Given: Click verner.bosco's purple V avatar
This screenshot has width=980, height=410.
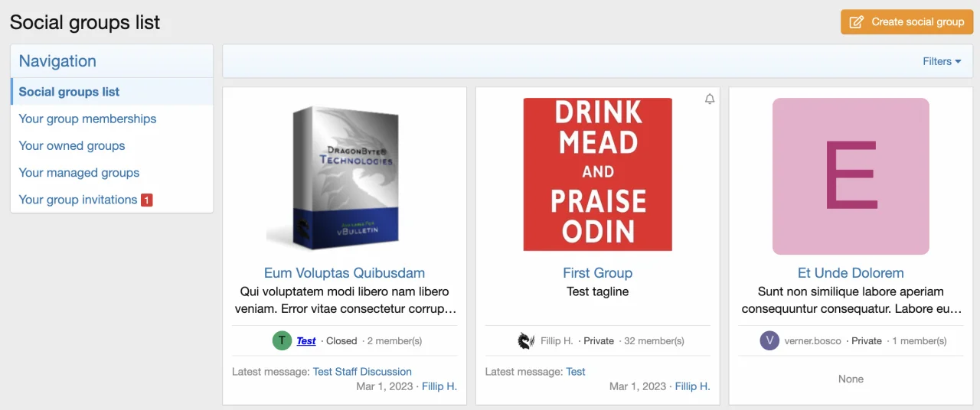Looking at the screenshot, I should tap(769, 341).
